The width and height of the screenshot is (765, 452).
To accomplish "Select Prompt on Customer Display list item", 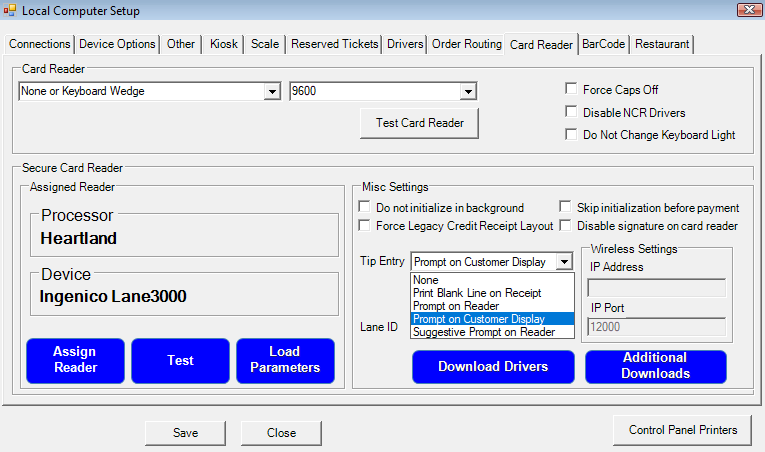I will click(x=492, y=319).
